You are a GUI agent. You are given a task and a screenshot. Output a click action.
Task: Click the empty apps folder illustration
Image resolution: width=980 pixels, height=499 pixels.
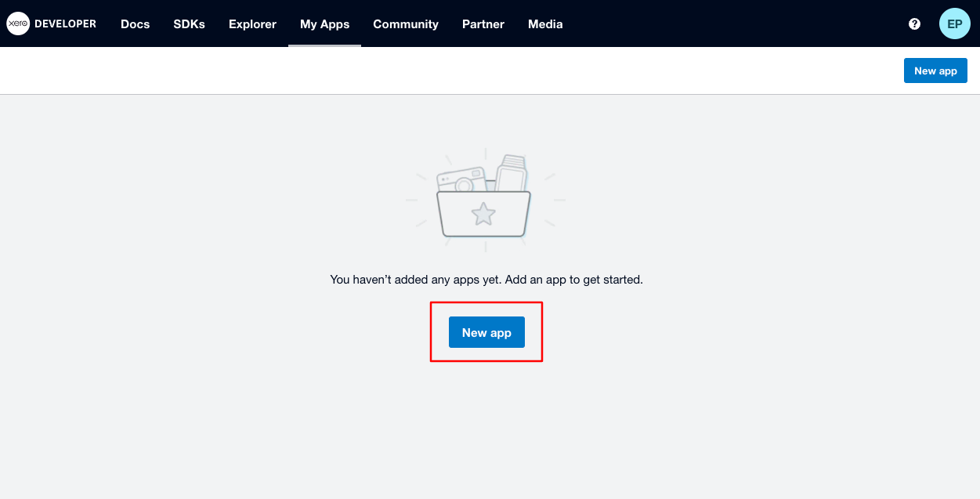(x=485, y=200)
